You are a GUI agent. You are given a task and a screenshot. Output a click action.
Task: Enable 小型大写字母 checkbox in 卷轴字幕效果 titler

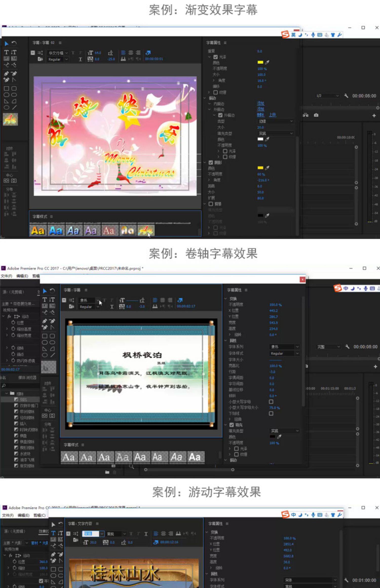[271, 402]
